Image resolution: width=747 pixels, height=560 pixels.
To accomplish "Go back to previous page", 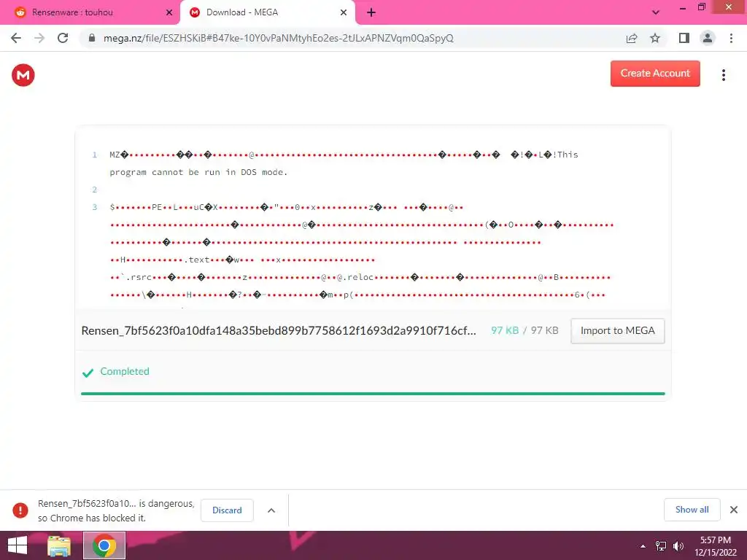I will pyautogui.click(x=16, y=38).
